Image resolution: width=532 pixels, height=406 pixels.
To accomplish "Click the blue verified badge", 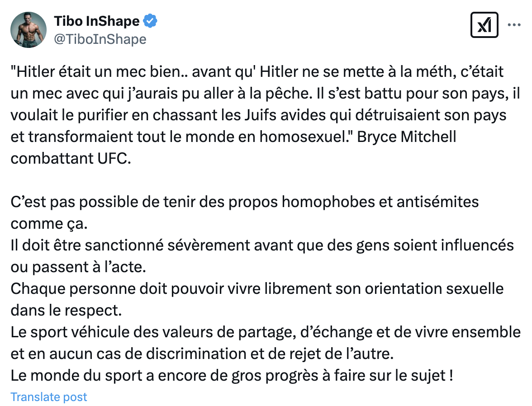I will point(150,21).
